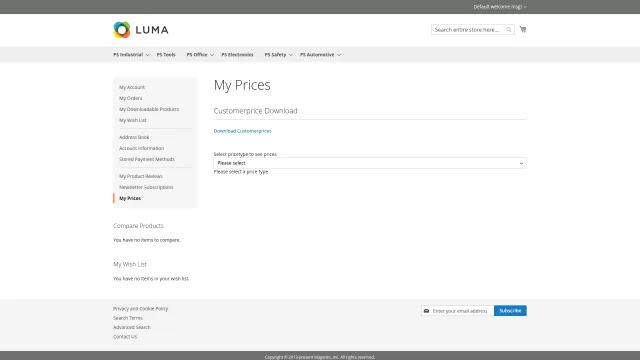The image size is (640, 360).
Task: Click the Subscribe button
Action: click(510, 311)
